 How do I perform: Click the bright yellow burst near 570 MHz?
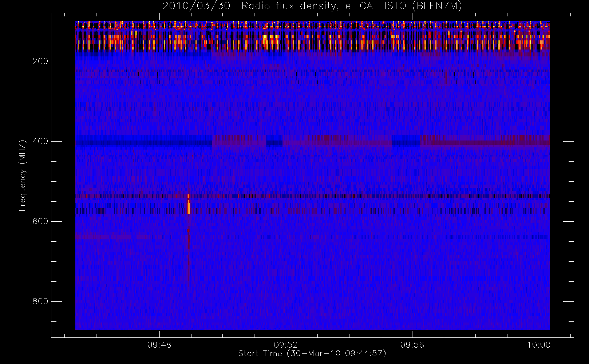189,206
